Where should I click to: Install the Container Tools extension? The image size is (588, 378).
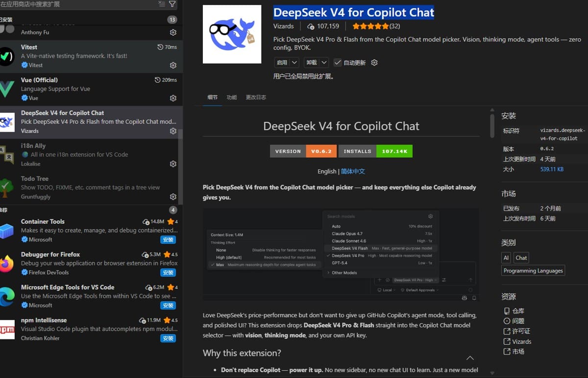168,240
